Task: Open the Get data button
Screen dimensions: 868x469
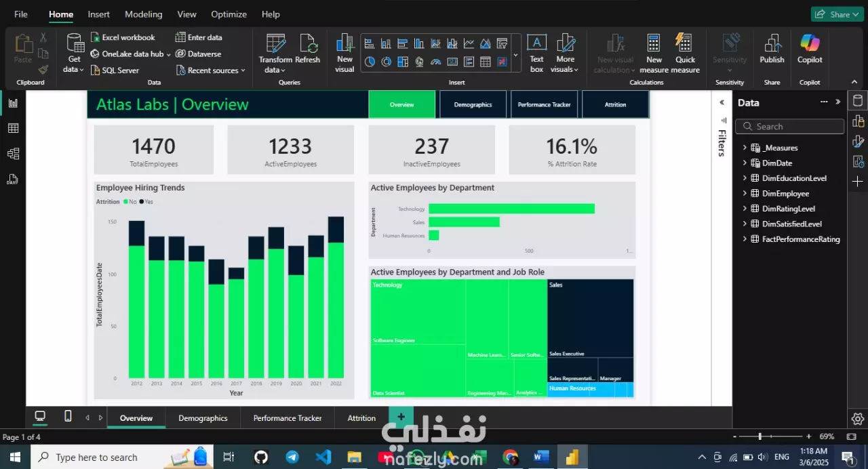Action: pyautogui.click(x=74, y=53)
